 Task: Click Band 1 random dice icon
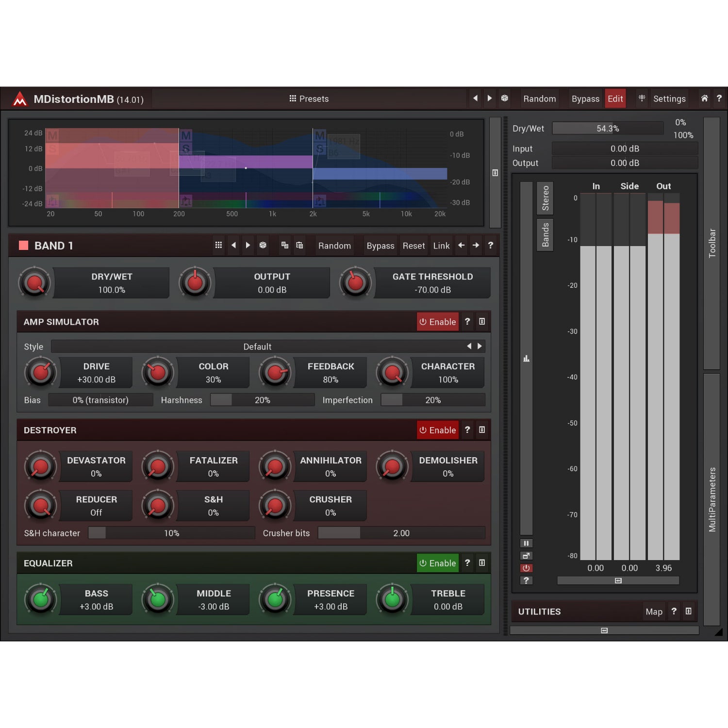(263, 246)
